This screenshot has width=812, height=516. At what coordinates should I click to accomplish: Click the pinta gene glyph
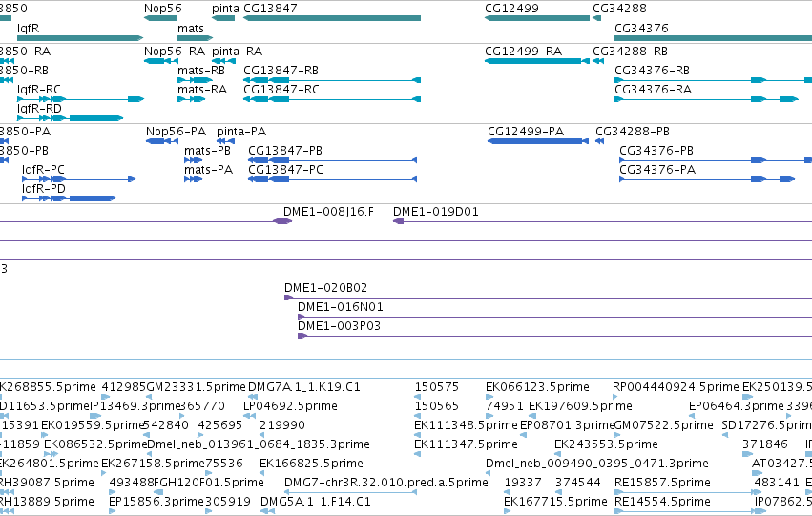click(x=223, y=18)
